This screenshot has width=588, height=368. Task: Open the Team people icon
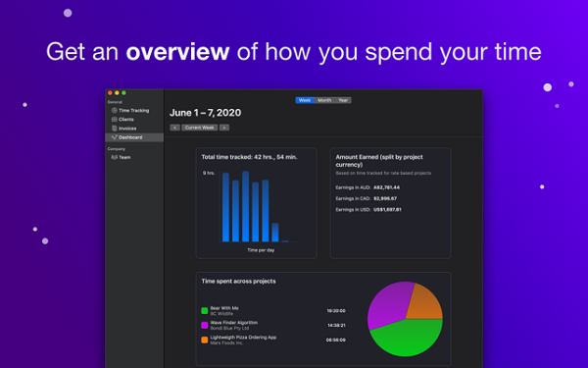115,157
